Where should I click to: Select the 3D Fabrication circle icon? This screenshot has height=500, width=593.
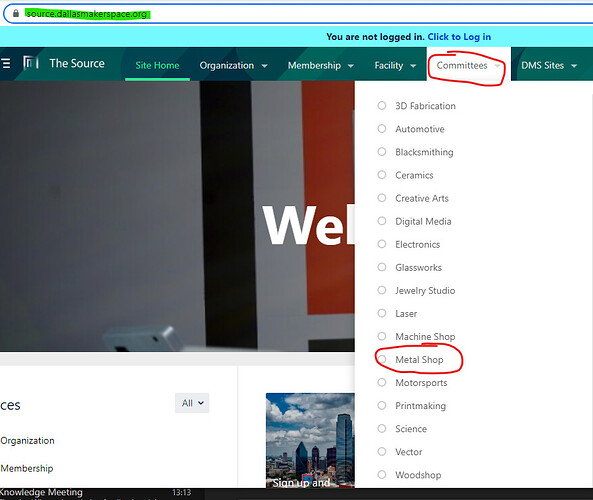pyautogui.click(x=382, y=106)
